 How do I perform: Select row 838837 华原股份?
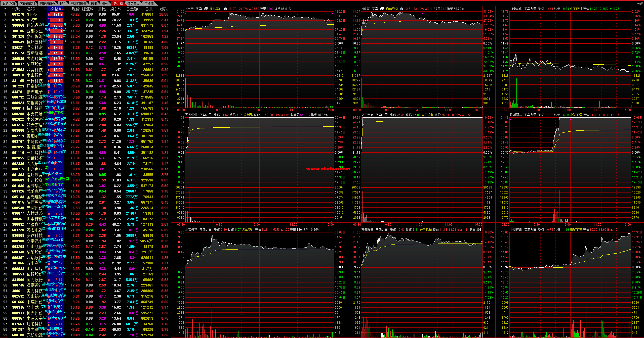click(x=86, y=64)
